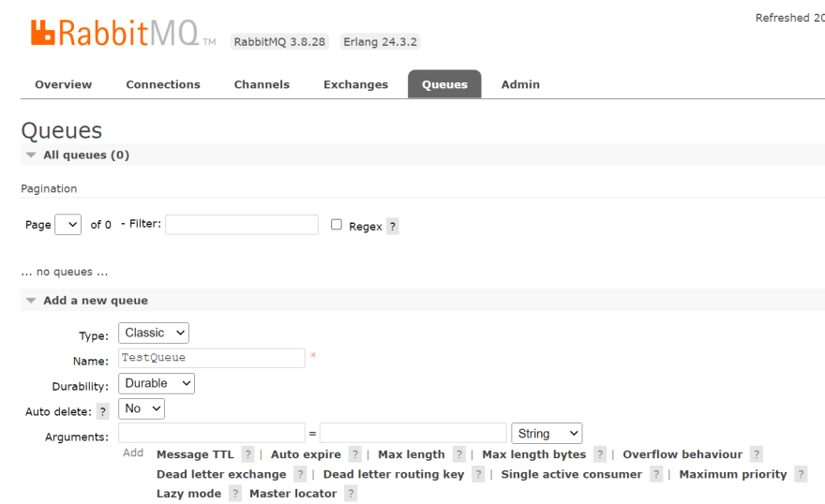
Task: Open Message TTL help question mark
Action: 247,454
